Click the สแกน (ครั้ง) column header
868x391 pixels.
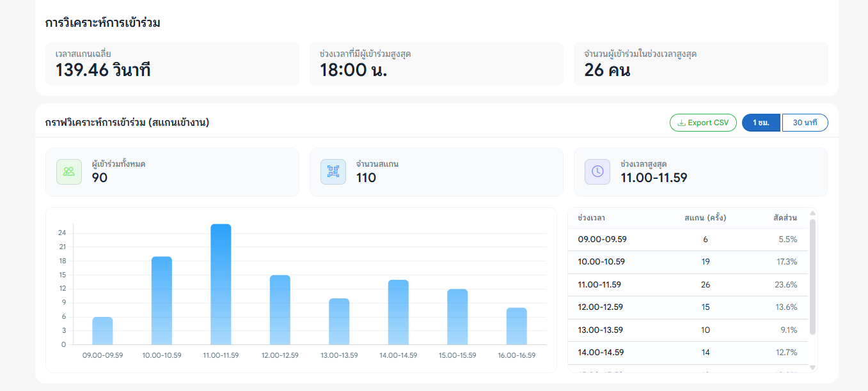(705, 218)
